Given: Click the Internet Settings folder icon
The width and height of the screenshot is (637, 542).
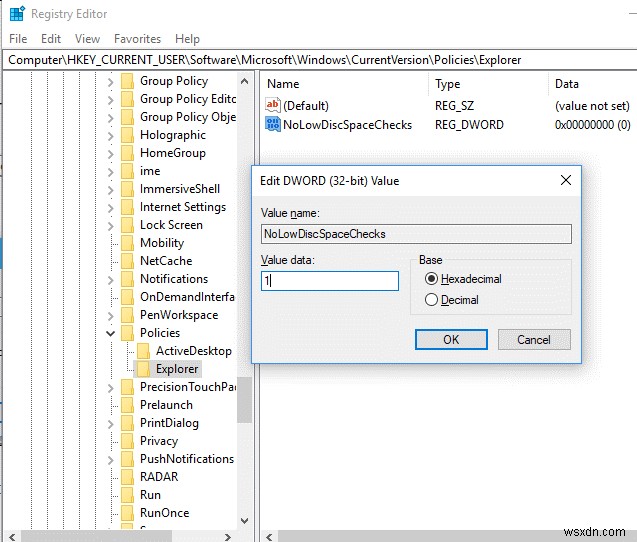Looking at the screenshot, I should point(128,207).
